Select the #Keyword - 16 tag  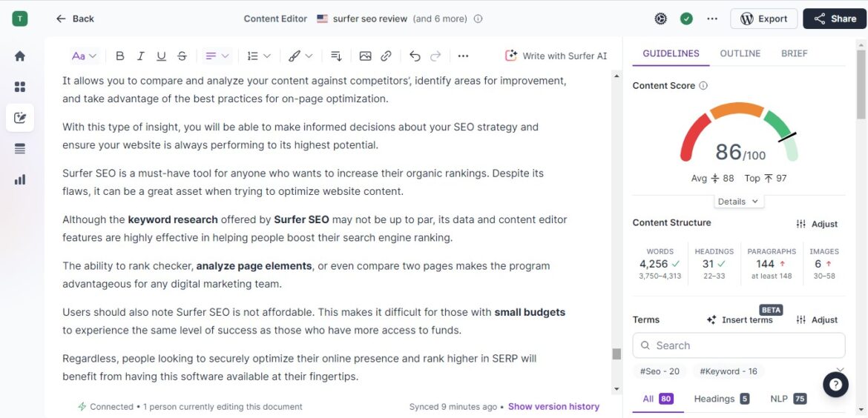point(729,371)
